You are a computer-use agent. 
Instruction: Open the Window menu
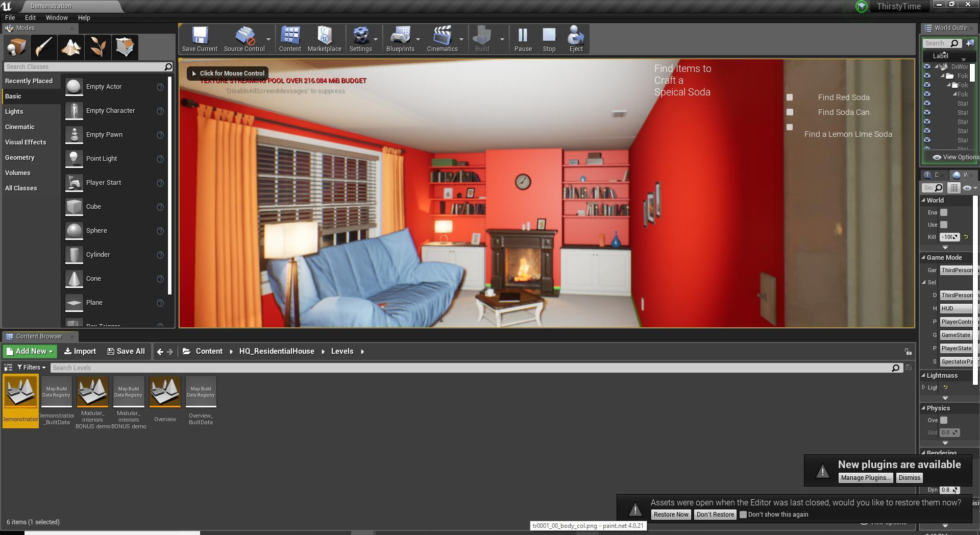(x=57, y=17)
